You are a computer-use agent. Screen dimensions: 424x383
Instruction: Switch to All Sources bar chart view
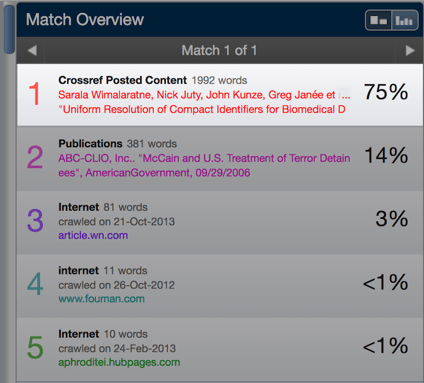pos(404,20)
